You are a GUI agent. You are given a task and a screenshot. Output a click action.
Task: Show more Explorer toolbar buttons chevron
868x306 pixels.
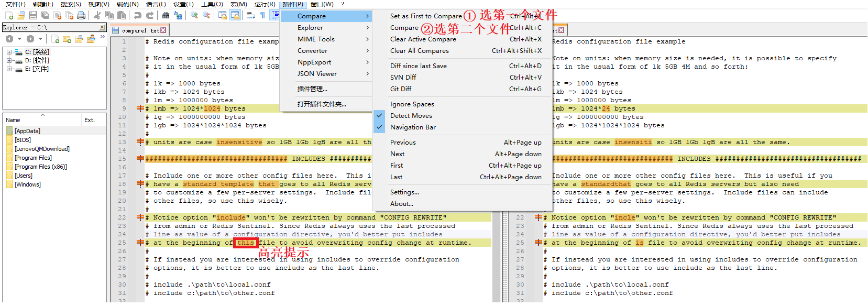[x=102, y=36]
